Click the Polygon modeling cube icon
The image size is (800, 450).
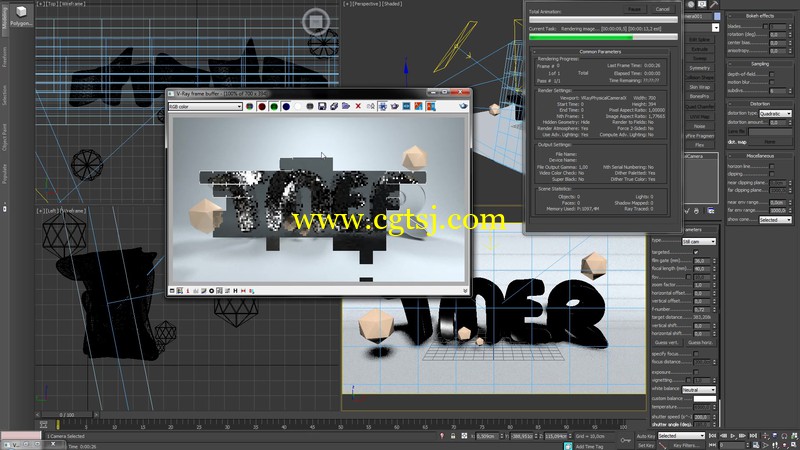pyautogui.click(x=21, y=12)
